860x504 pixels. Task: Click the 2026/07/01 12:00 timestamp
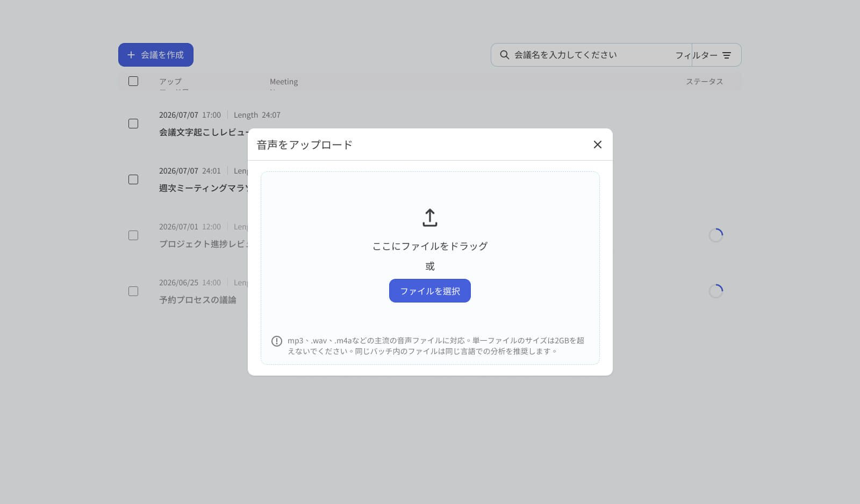(x=190, y=227)
